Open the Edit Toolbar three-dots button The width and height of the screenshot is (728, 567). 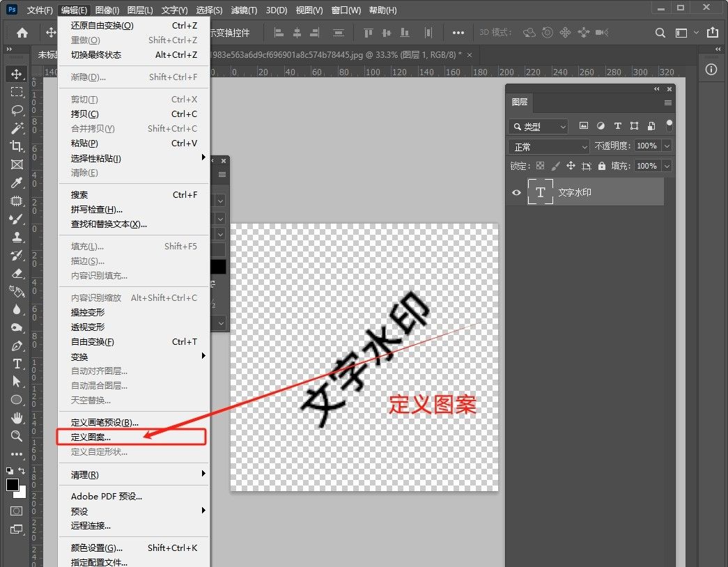17,454
